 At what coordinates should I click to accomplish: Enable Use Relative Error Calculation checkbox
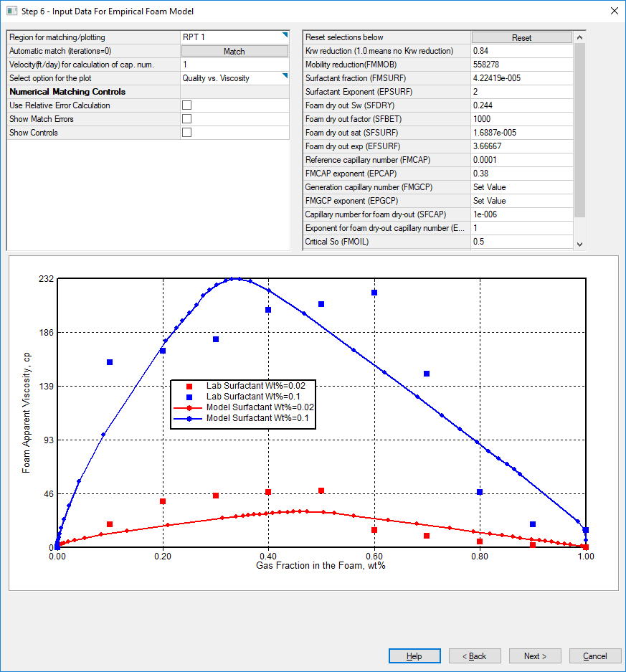tap(186, 105)
